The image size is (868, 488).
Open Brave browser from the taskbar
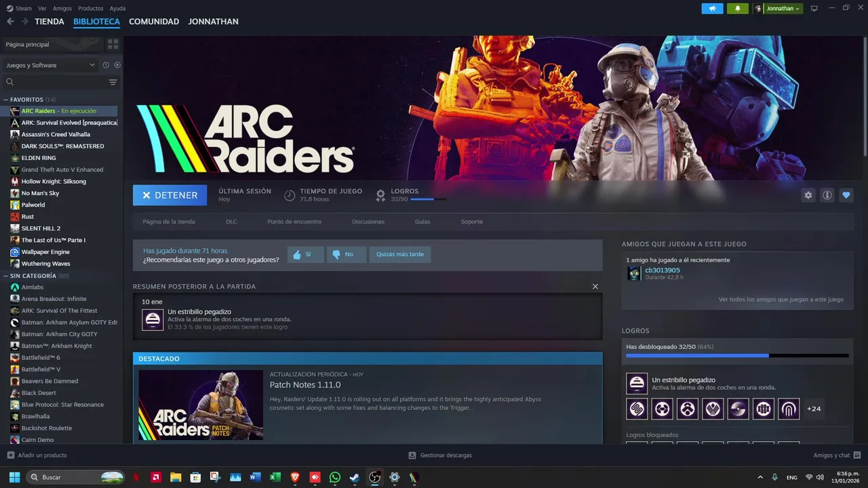(x=295, y=477)
